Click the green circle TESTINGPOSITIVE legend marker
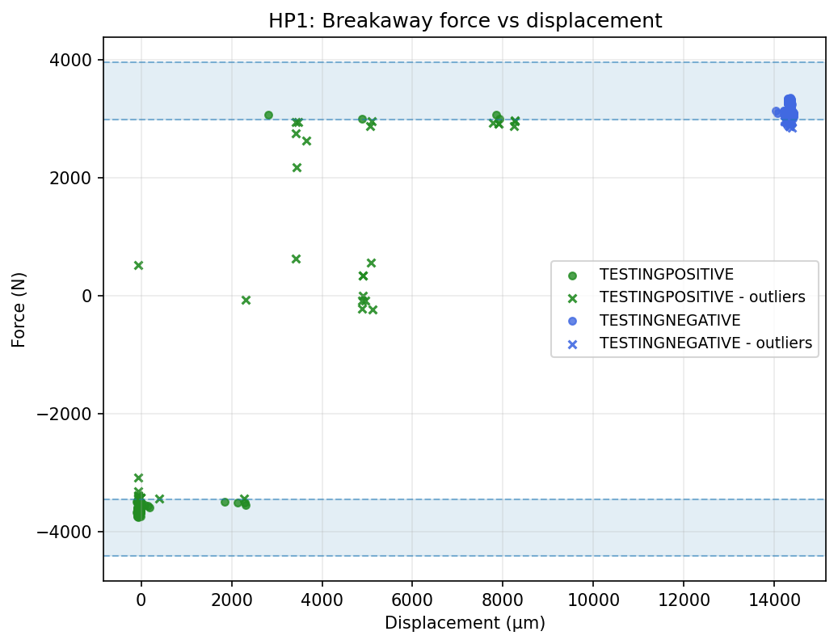Screen dimensions: 838x644 [x=572, y=274]
